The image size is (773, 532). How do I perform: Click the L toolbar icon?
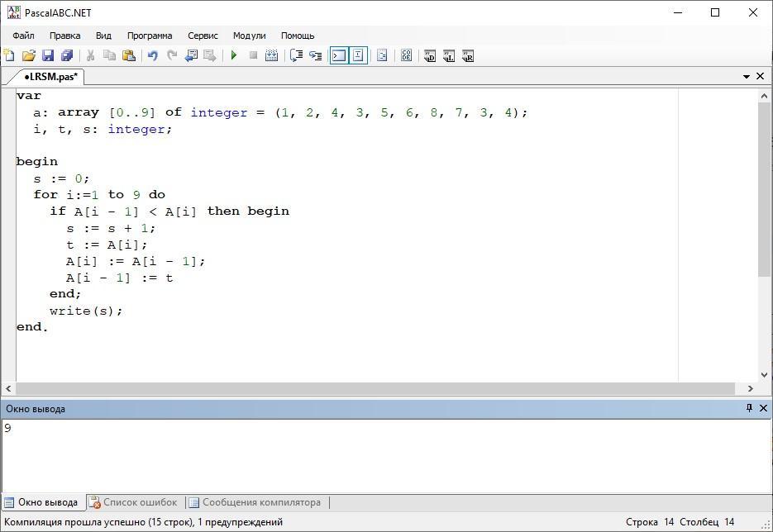(x=449, y=55)
